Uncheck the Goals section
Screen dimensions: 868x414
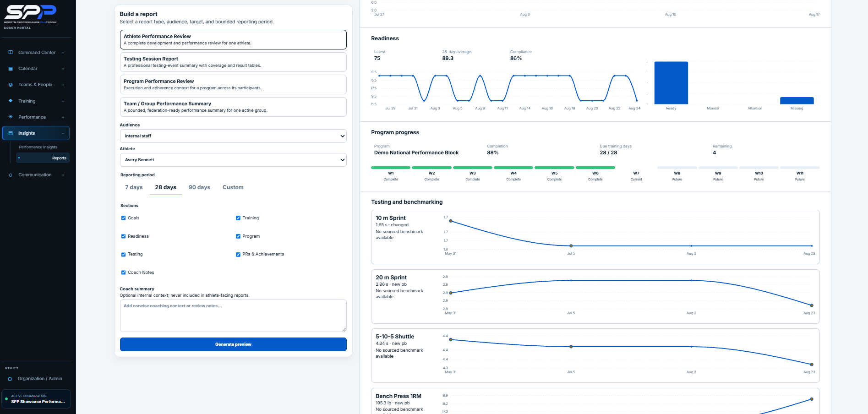123,218
